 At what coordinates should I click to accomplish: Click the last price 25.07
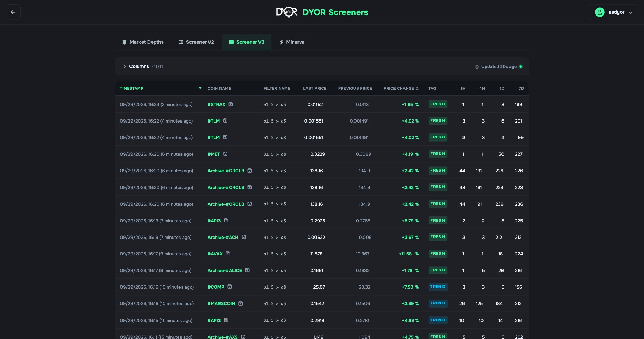[x=319, y=287]
